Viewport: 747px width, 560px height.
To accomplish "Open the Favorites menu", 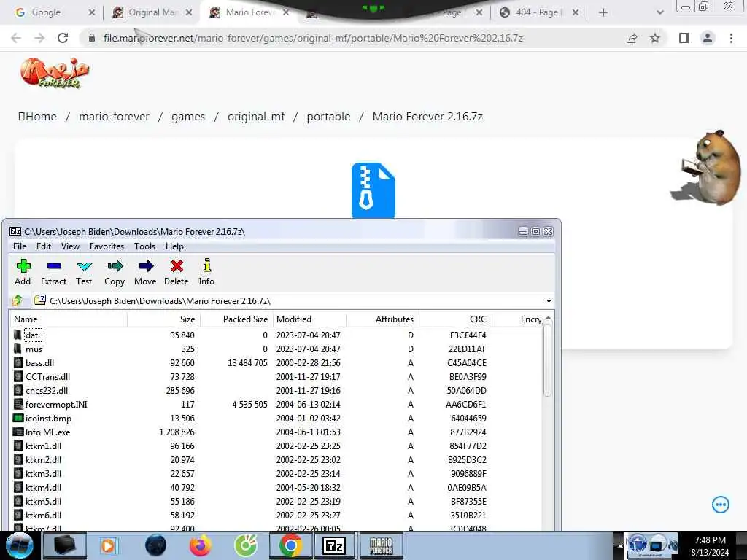I will pyautogui.click(x=107, y=246).
